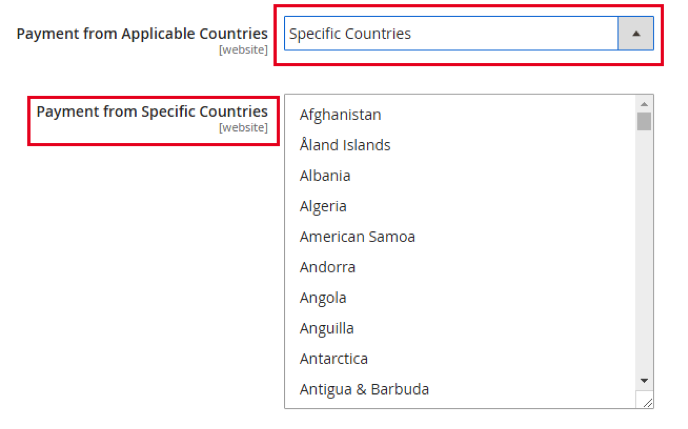Select Åland Islands from the list
Screen dimensions: 688x429
click(x=345, y=145)
